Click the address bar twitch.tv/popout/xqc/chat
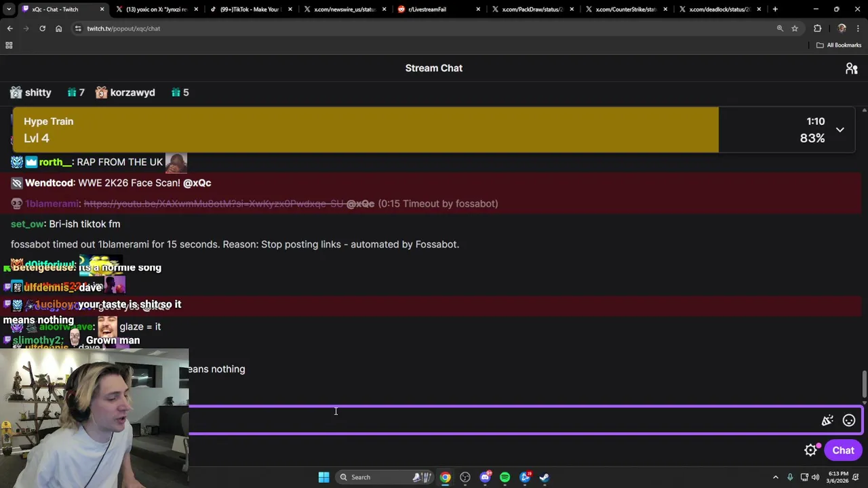Image resolution: width=868 pixels, height=488 pixels. (x=123, y=28)
